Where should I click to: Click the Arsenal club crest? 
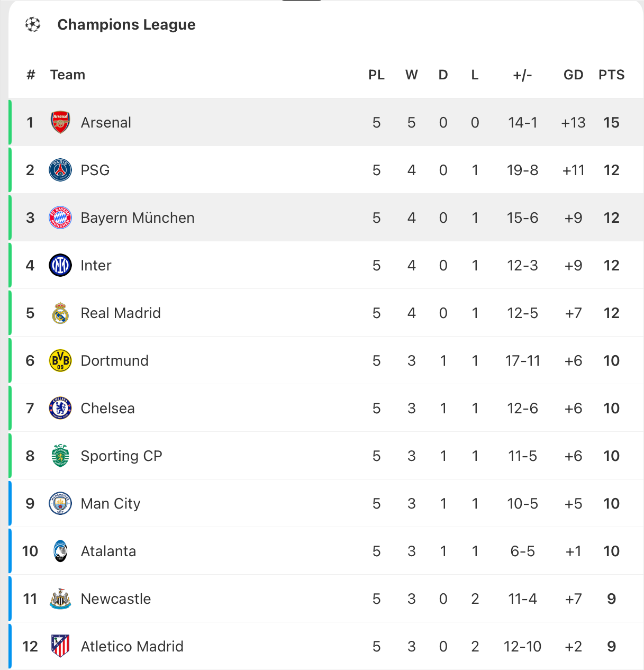[60, 122]
